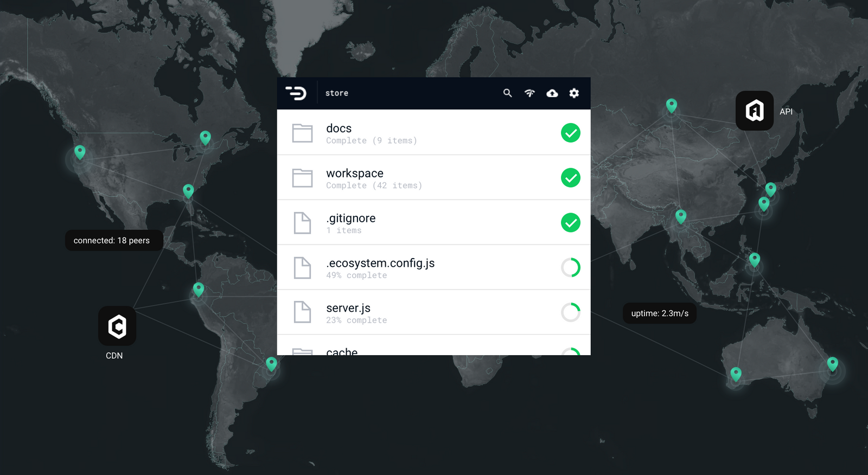
Task: Click the app logo in header
Action: tap(296, 93)
